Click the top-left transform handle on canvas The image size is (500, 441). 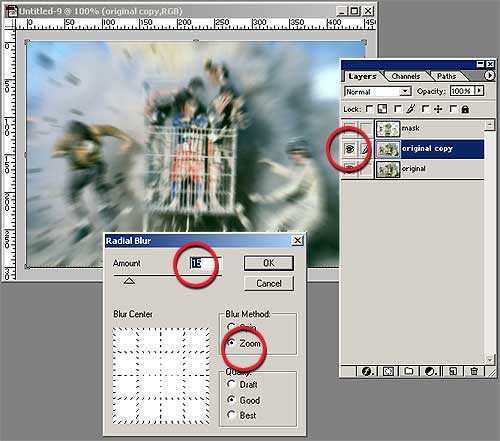tap(27, 42)
